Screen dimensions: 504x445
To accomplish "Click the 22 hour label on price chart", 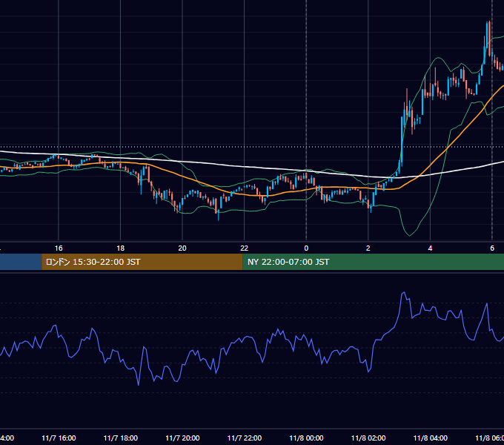I will [x=245, y=248].
